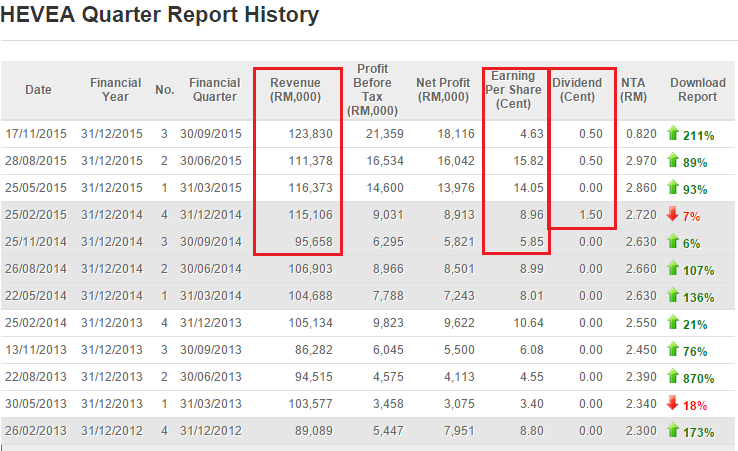Click profit before tax value 21,359
The image size is (738, 451).
click(x=385, y=134)
